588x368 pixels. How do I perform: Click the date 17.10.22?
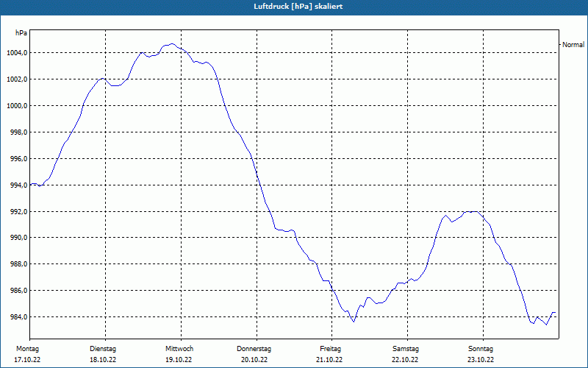click(x=27, y=360)
